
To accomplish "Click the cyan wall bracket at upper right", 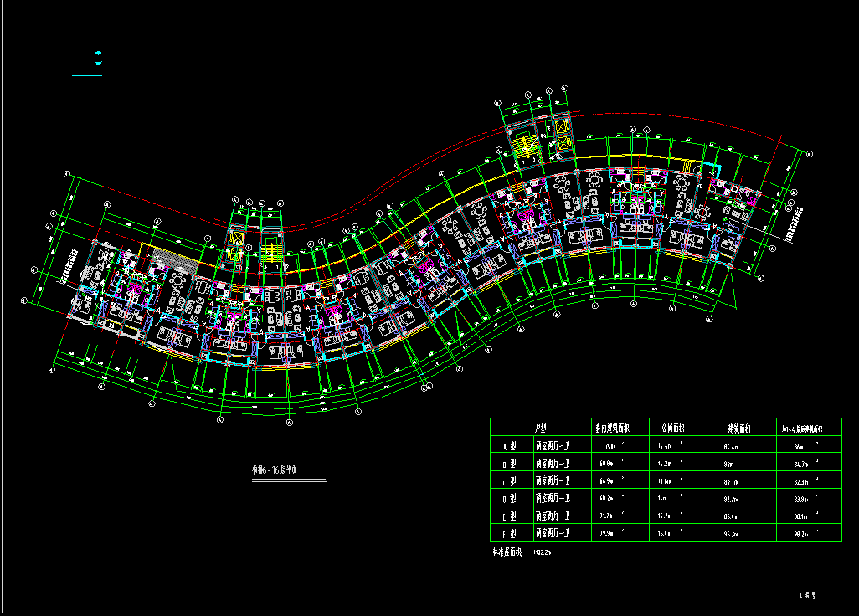I will [716, 171].
